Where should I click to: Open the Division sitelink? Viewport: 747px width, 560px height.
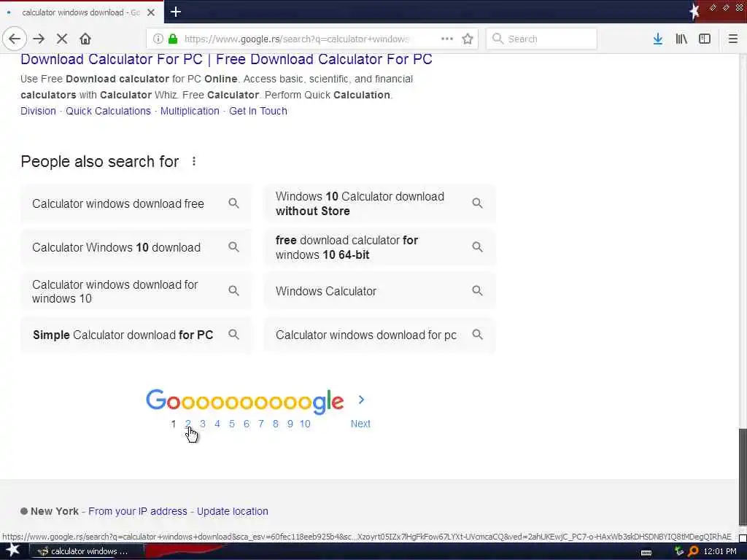coord(38,111)
